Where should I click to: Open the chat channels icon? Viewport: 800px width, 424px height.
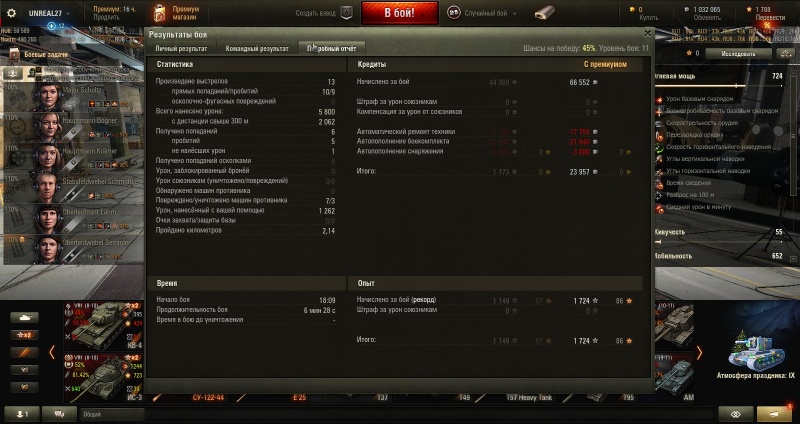(x=59, y=414)
